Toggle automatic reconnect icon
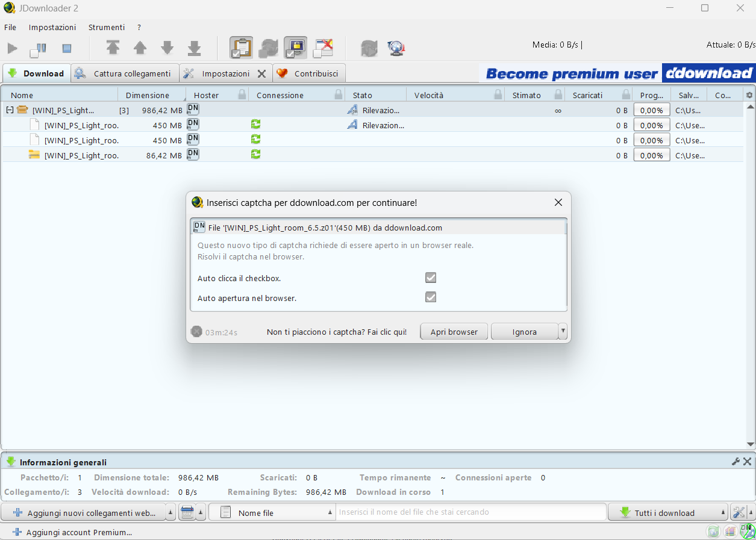The image size is (756, 540). pos(268,48)
